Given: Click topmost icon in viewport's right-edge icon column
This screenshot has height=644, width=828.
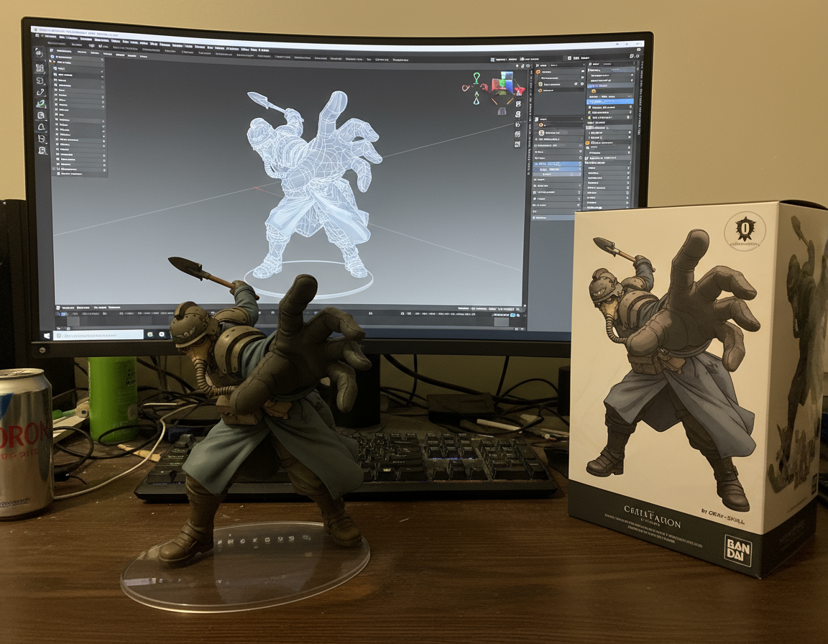Looking at the screenshot, I should (518, 104).
